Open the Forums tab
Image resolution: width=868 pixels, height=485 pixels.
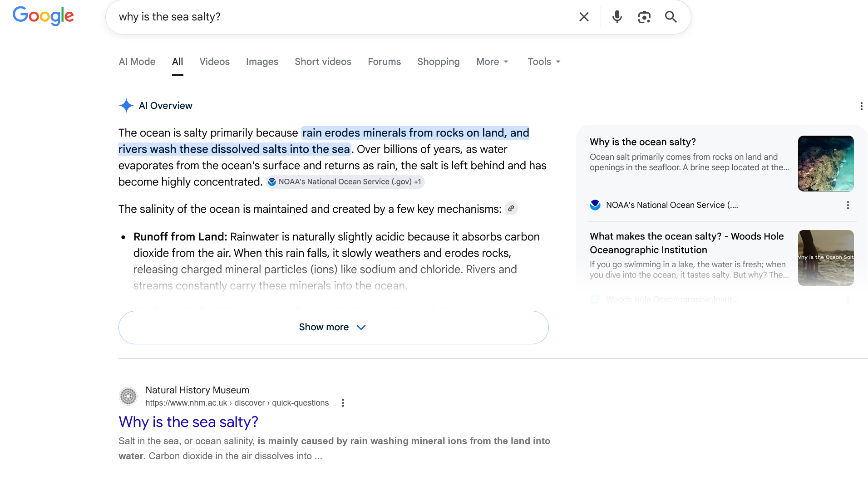384,62
